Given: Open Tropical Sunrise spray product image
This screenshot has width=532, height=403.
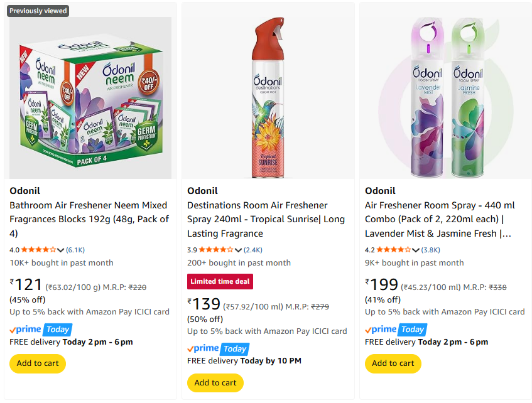Looking at the screenshot, I should 268,97.
